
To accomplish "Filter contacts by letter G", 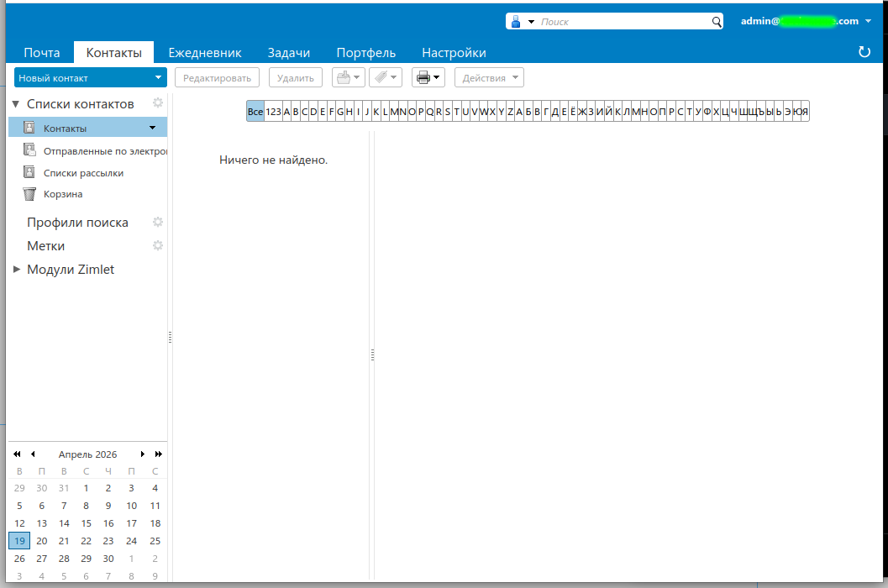I will coord(340,111).
